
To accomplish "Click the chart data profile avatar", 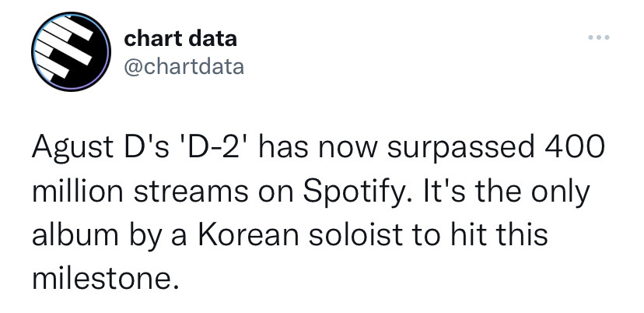I will 71,51.
